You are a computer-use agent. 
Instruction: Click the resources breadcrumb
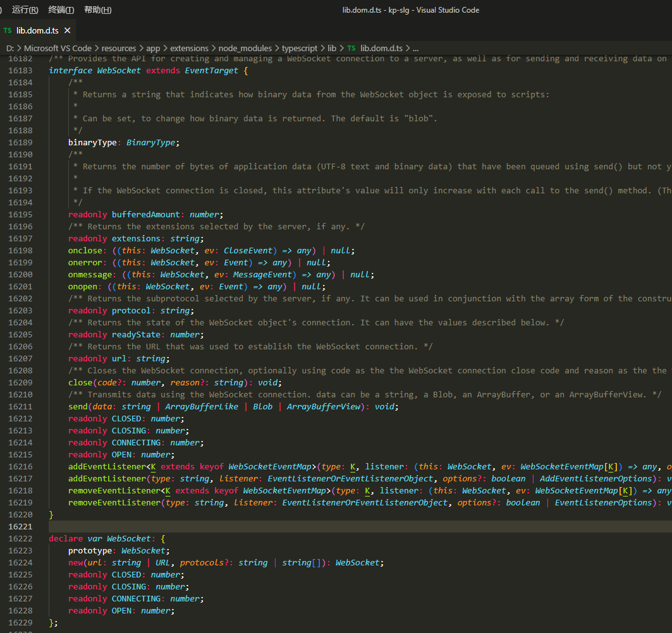[119, 48]
